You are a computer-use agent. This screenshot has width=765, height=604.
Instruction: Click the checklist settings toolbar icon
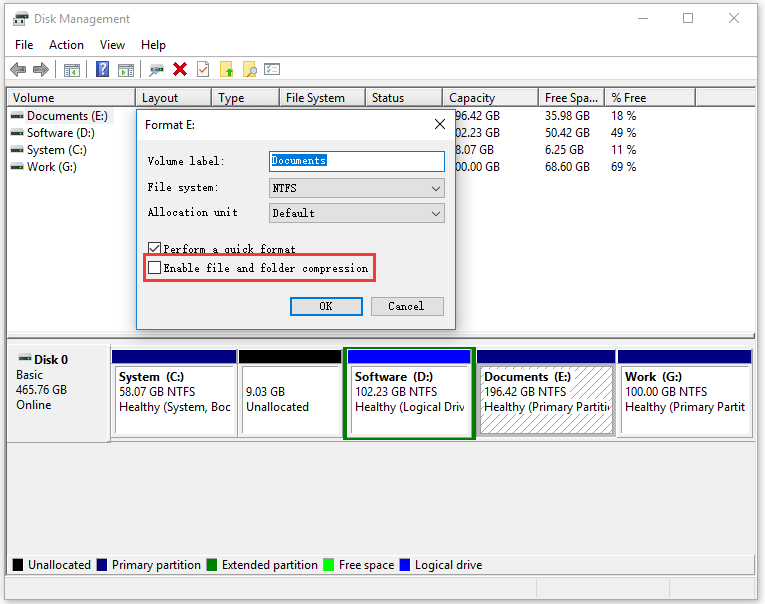272,69
